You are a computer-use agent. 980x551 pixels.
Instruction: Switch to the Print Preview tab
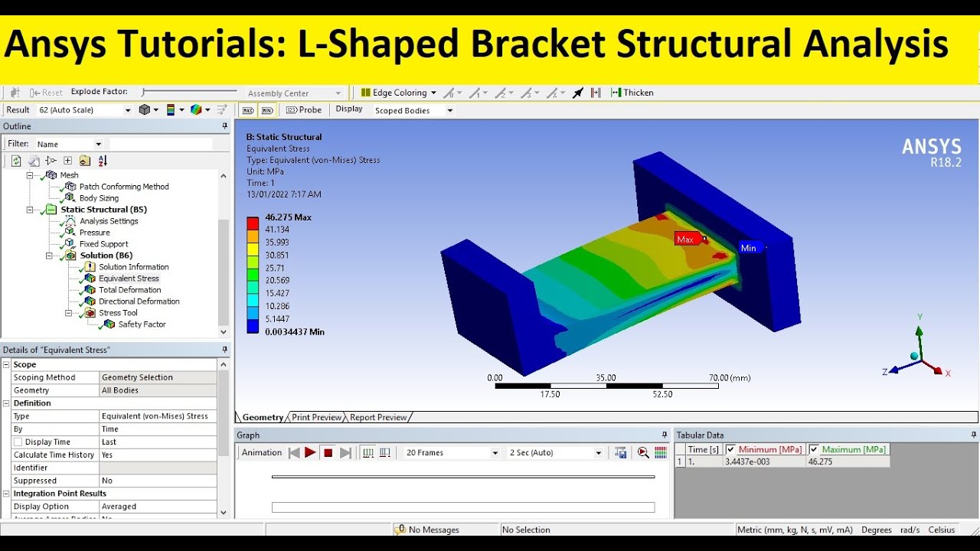click(x=316, y=418)
